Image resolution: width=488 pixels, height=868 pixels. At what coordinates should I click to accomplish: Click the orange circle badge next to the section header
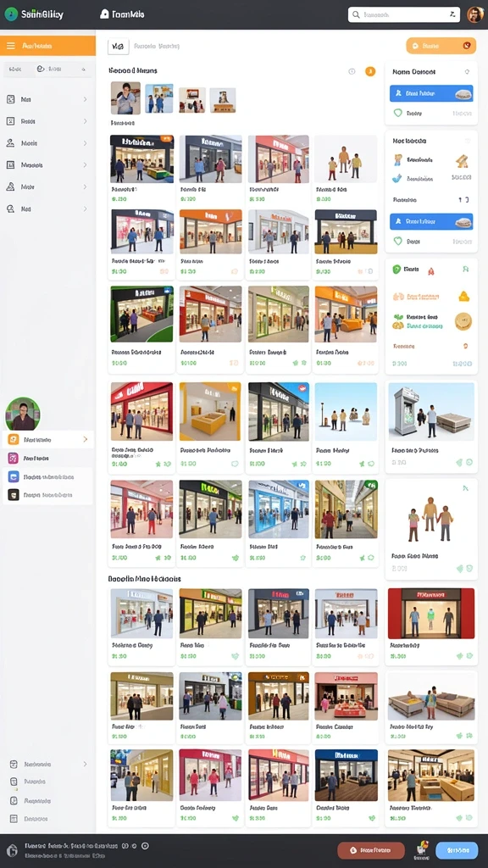pyautogui.click(x=370, y=71)
